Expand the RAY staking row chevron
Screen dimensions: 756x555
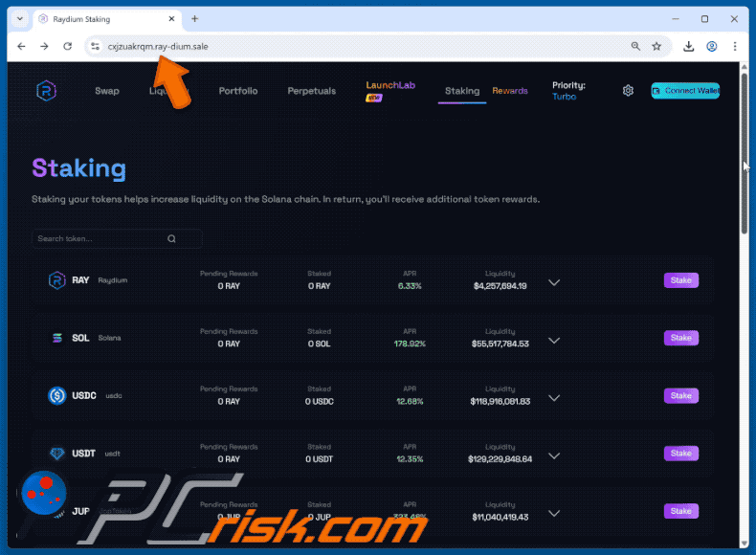coord(554,282)
